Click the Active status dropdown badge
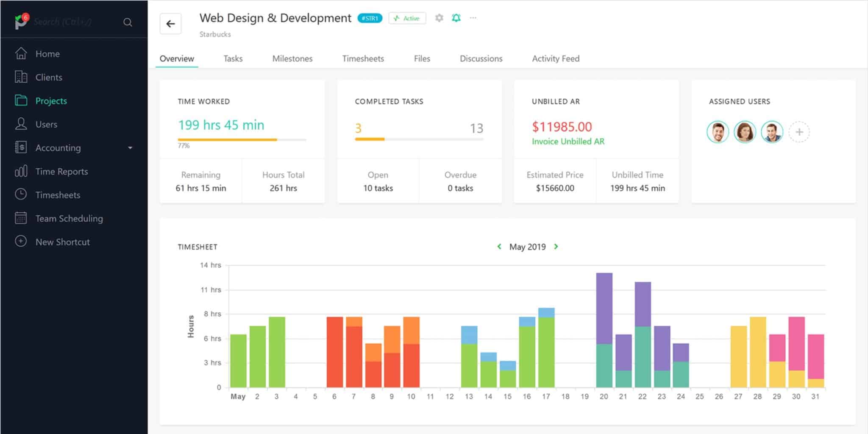This screenshot has width=868, height=434. click(407, 18)
